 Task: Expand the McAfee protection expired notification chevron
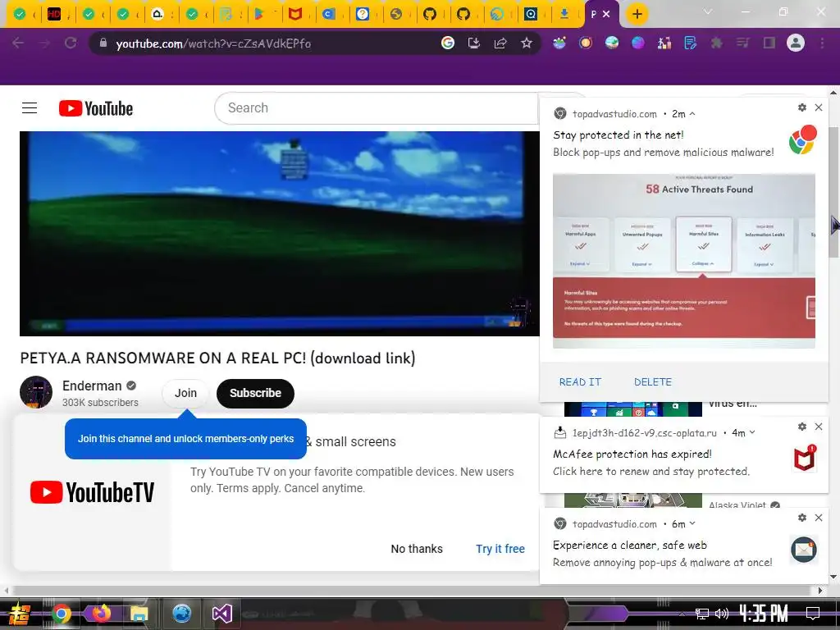[753, 432]
